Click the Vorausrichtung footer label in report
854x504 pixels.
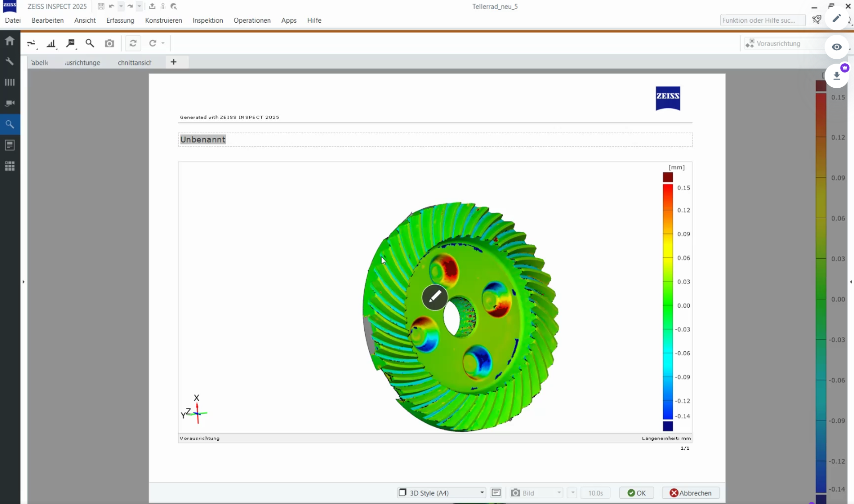199,438
